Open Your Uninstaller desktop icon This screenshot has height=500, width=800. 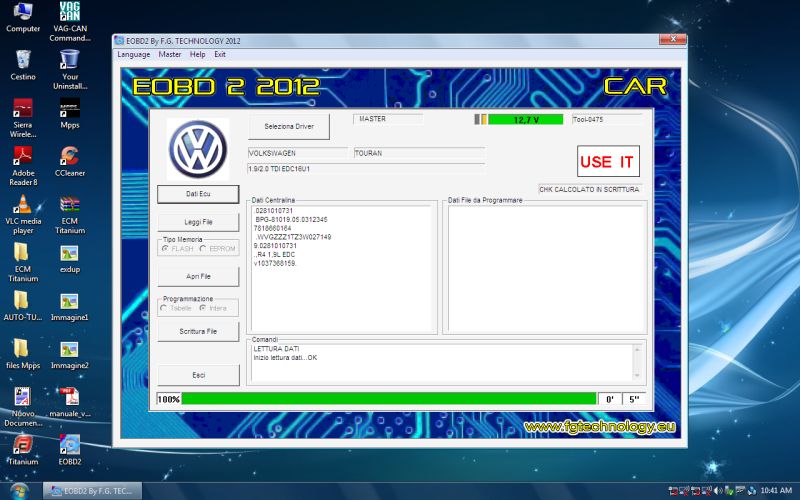pyautogui.click(x=70, y=69)
